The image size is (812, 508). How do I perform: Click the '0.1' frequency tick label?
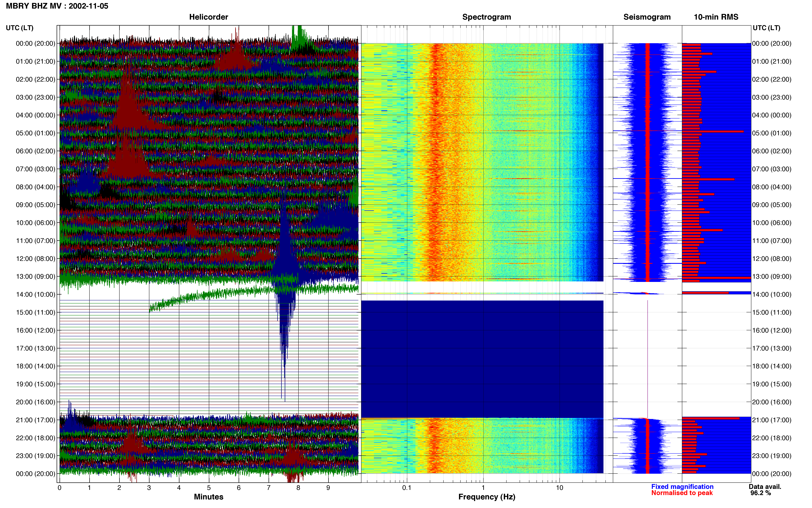pos(407,487)
